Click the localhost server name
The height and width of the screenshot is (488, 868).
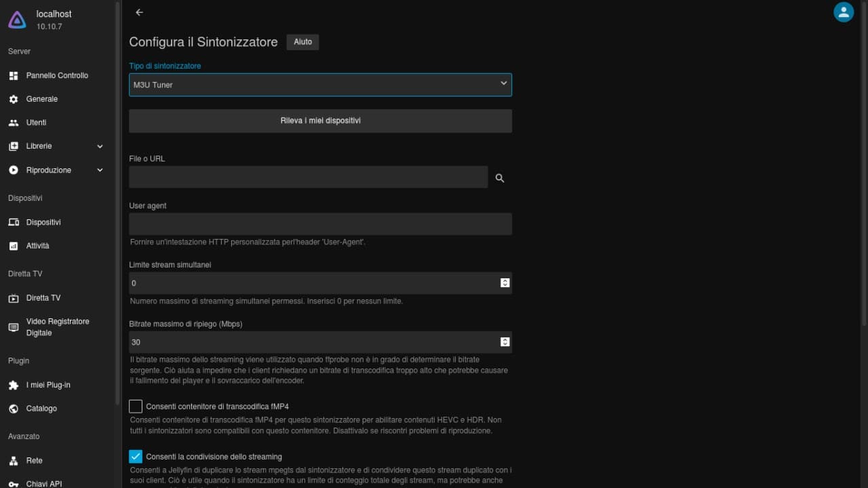[54, 14]
